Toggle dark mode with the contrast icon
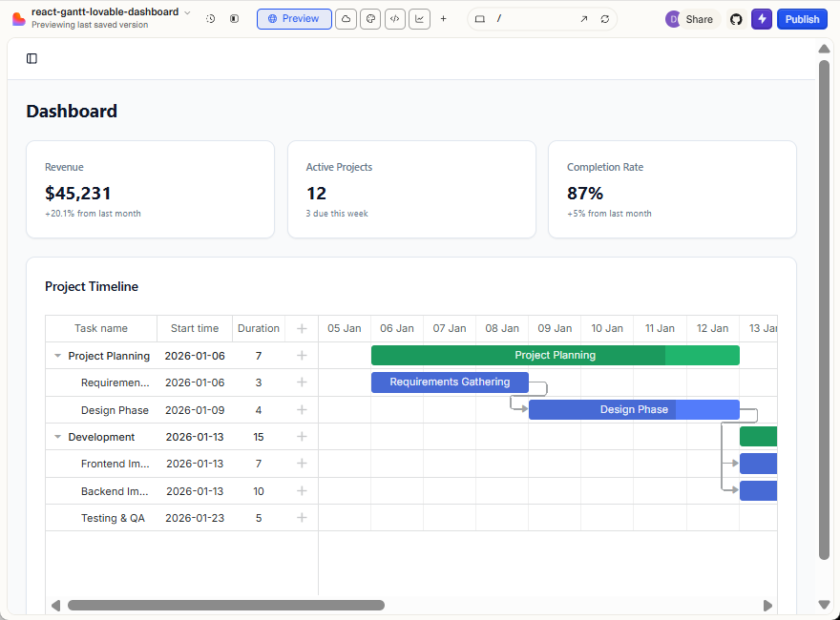 (234, 19)
